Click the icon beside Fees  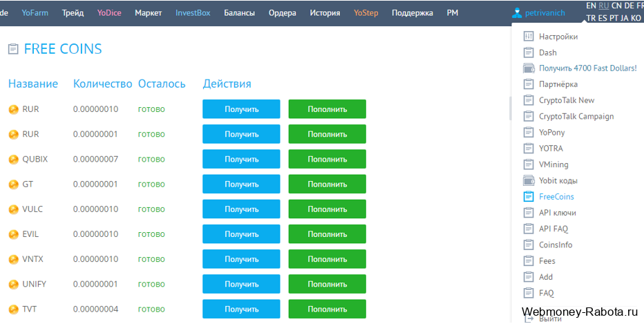528,260
